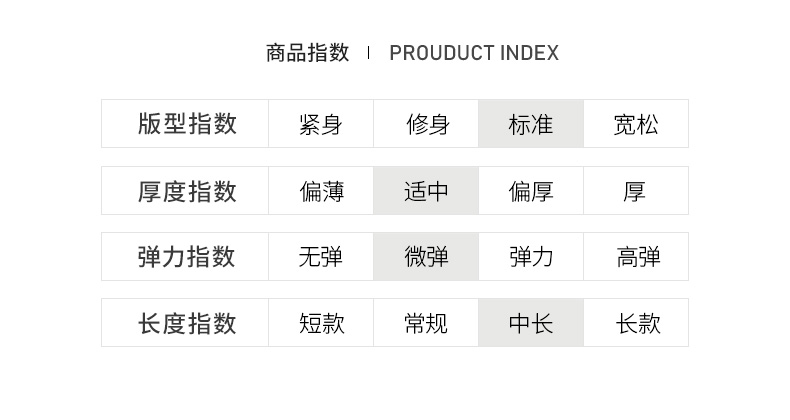Click the highlighted 适中 thickness cell
Screen dimensions: 790x420
[x=426, y=191]
